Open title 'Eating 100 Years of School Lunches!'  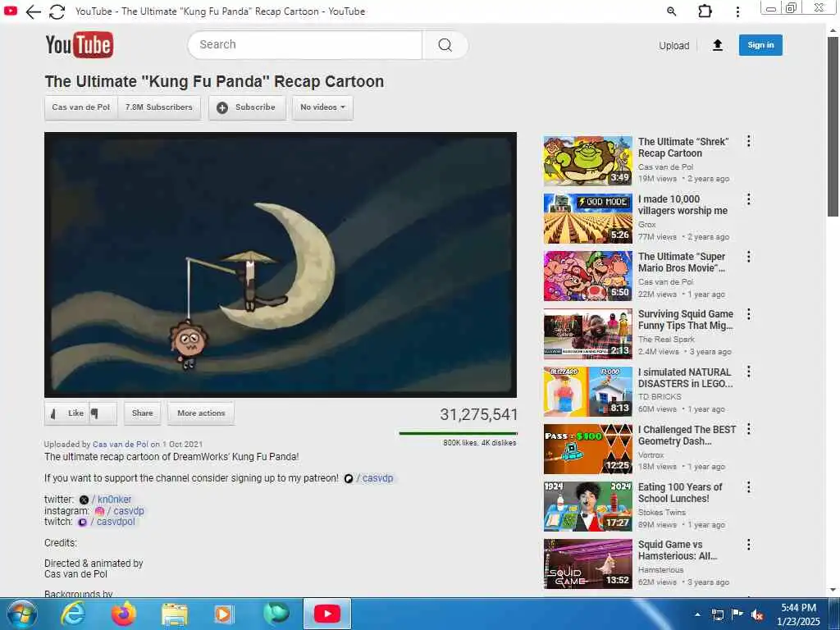click(x=680, y=493)
